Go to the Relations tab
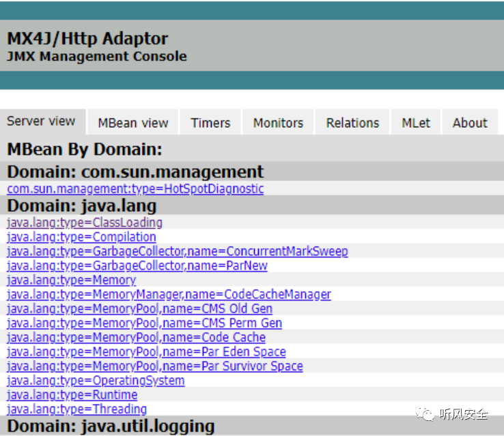Screen dimensions: 504x436 click(x=352, y=123)
